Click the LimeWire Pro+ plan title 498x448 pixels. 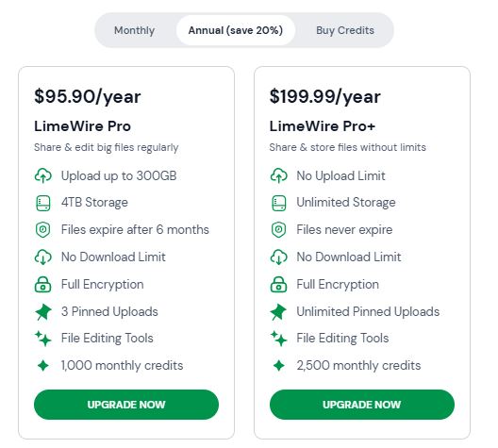coord(323,126)
